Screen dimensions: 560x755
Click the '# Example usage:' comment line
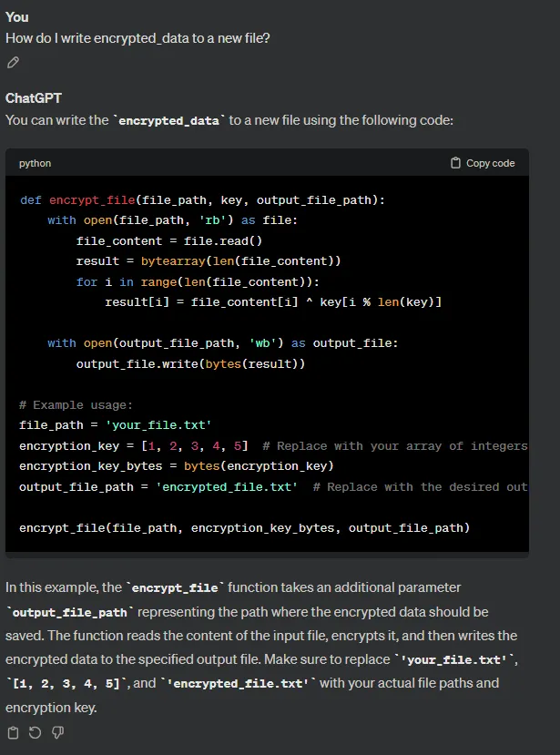pos(76,405)
